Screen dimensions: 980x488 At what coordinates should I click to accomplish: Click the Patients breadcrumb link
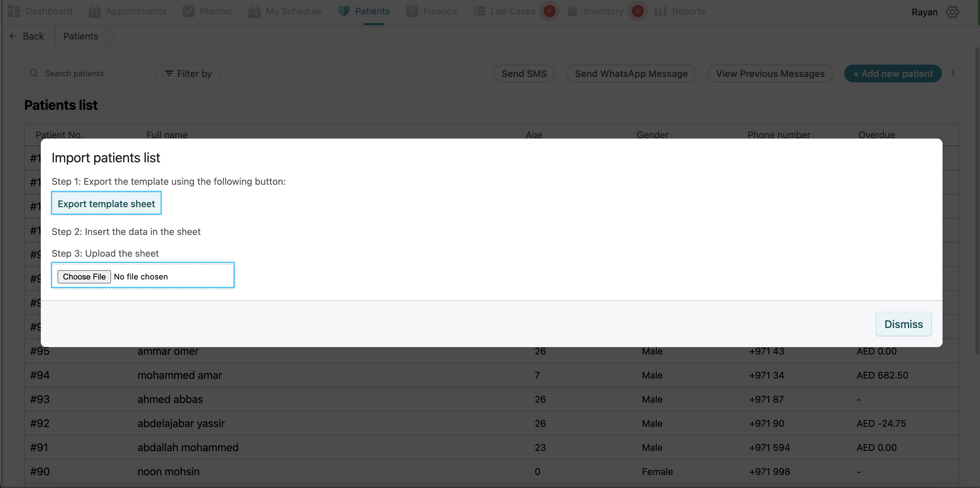pyautogui.click(x=81, y=36)
